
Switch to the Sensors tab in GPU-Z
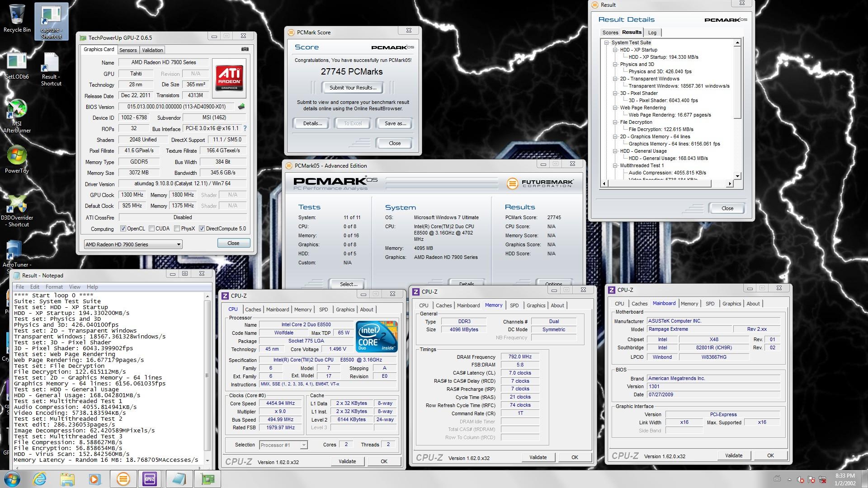pyautogui.click(x=128, y=50)
